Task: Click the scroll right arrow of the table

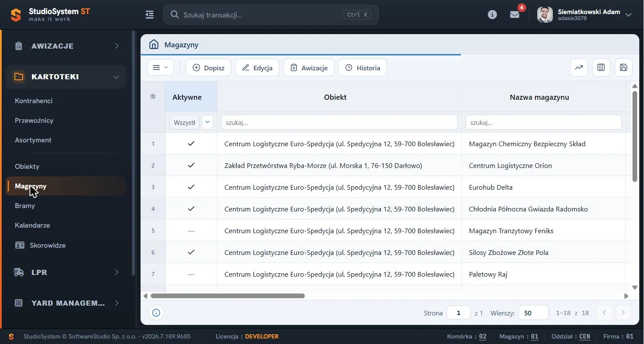Action: (626, 296)
